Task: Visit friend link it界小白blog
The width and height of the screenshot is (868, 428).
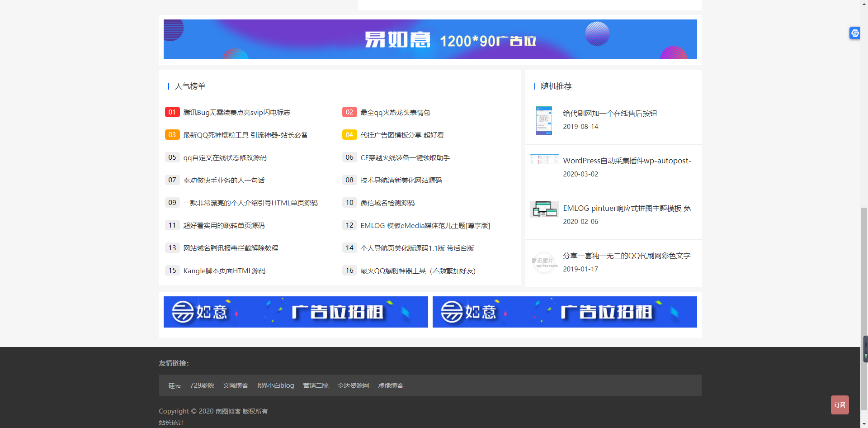Action: (275, 385)
